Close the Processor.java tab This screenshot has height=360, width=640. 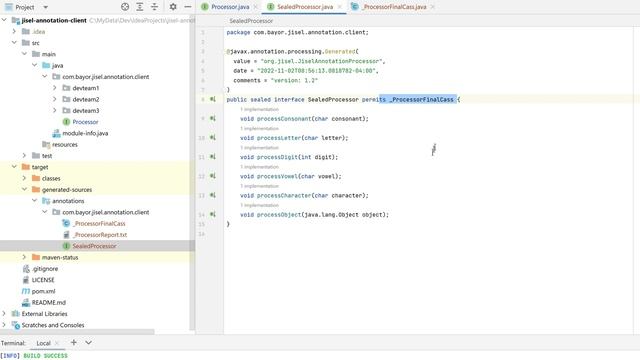click(256, 7)
